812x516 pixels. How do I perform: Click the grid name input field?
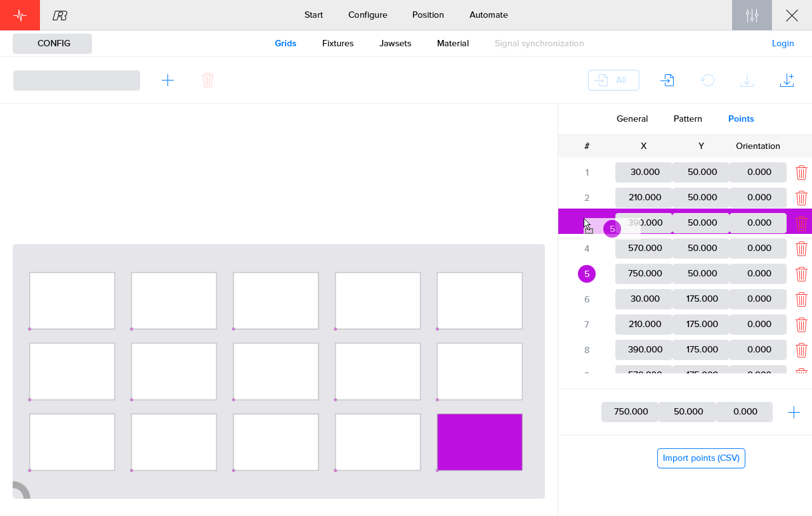(x=77, y=81)
